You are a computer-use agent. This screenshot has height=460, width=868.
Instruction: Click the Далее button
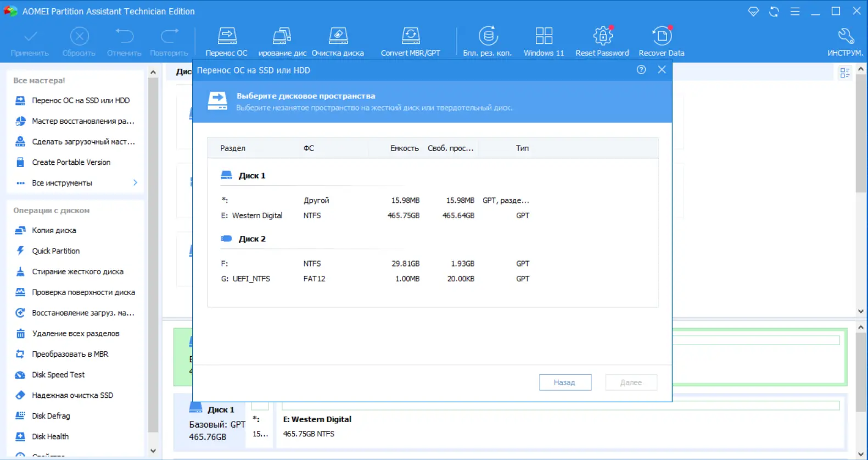point(631,383)
